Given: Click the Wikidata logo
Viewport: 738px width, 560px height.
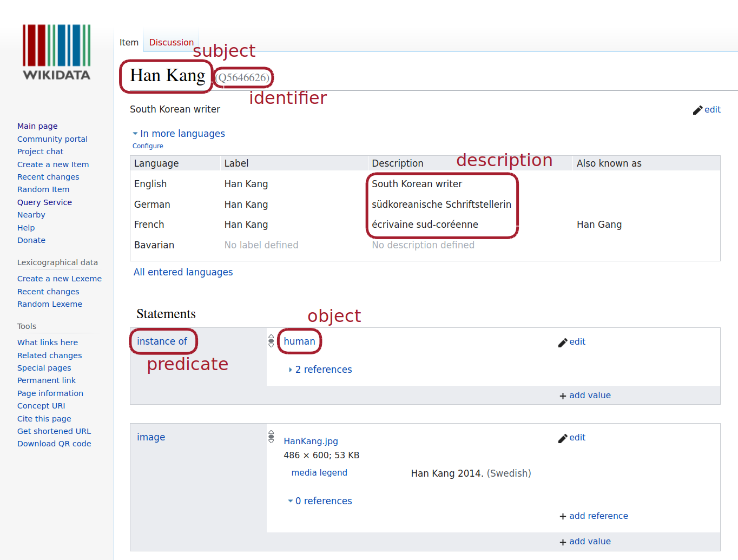Looking at the screenshot, I should point(56,52).
